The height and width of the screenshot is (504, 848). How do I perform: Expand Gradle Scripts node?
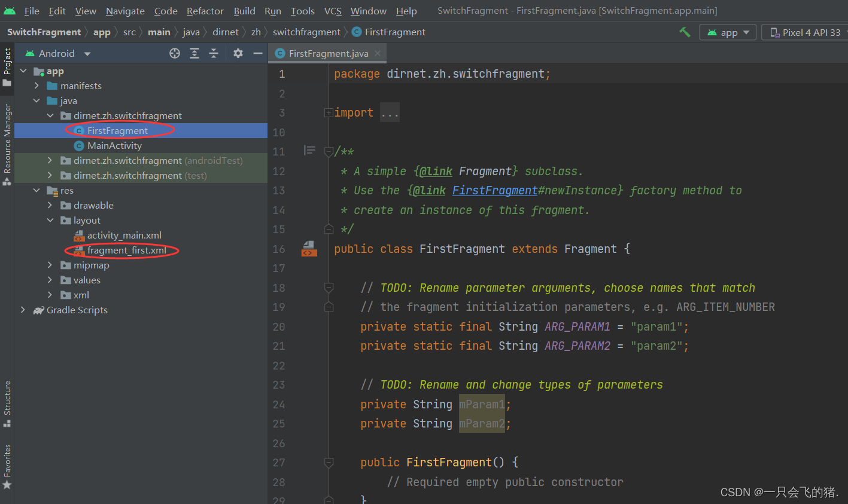(23, 310)
